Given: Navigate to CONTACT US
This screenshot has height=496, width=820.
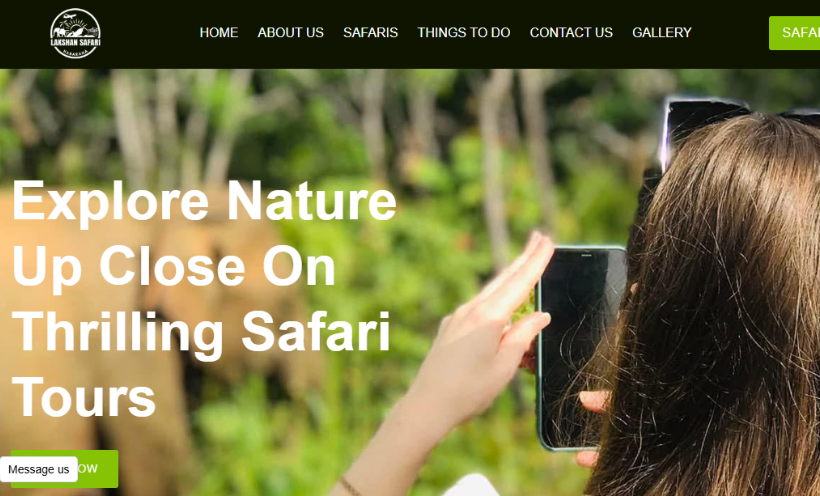Looking at the screenshot, I should pos(571,32).
